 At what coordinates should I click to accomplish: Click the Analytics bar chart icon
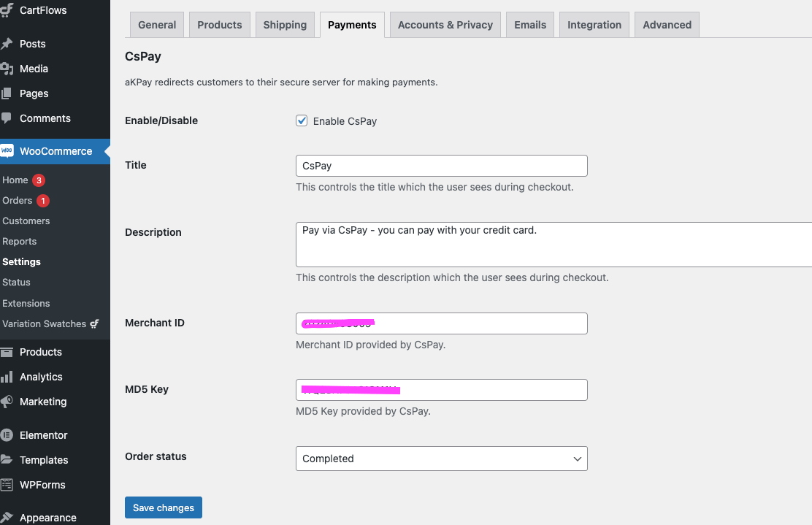point(7,377)
